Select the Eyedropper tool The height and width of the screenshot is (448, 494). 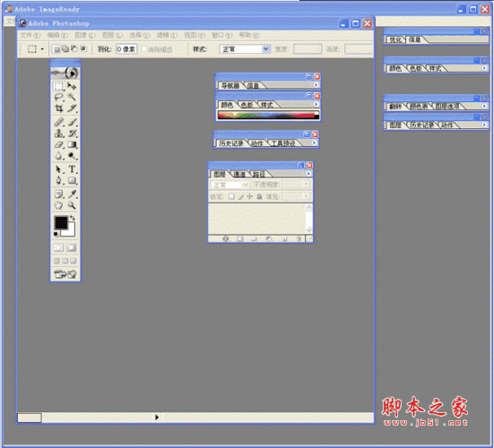tap(72, 194)
